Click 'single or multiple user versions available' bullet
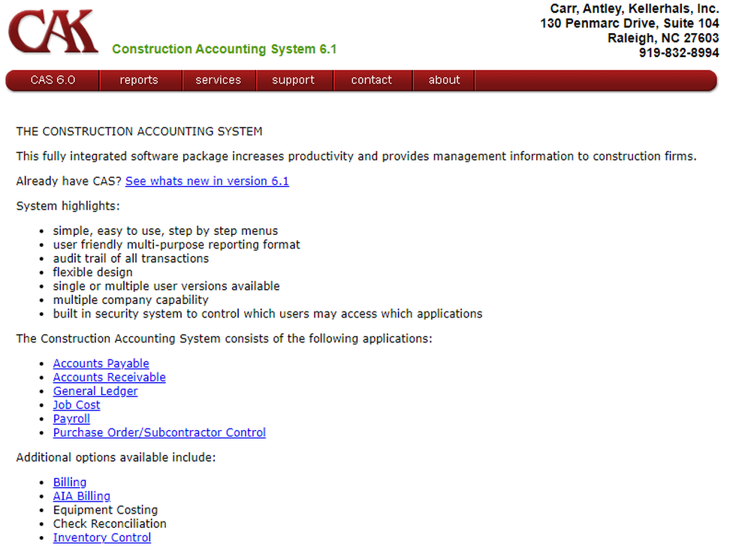 166,286
